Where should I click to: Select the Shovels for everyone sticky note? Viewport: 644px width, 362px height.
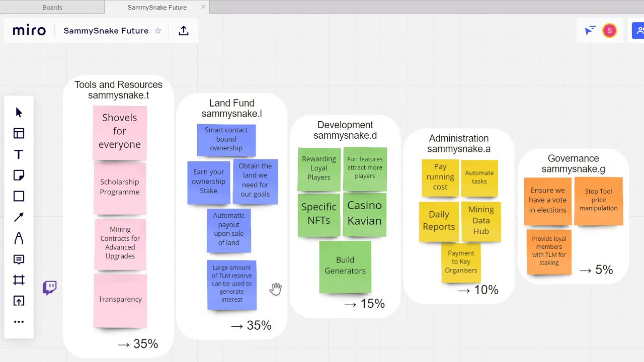tap(120, 132)
